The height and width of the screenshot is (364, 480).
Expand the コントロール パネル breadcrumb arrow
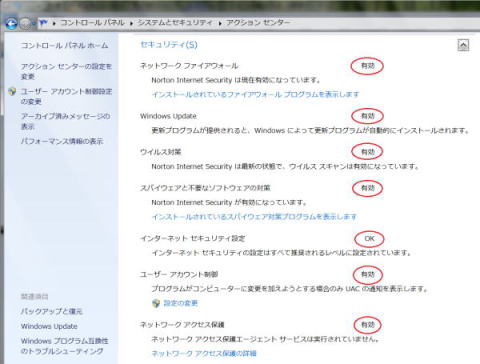(x=131, y=23)
